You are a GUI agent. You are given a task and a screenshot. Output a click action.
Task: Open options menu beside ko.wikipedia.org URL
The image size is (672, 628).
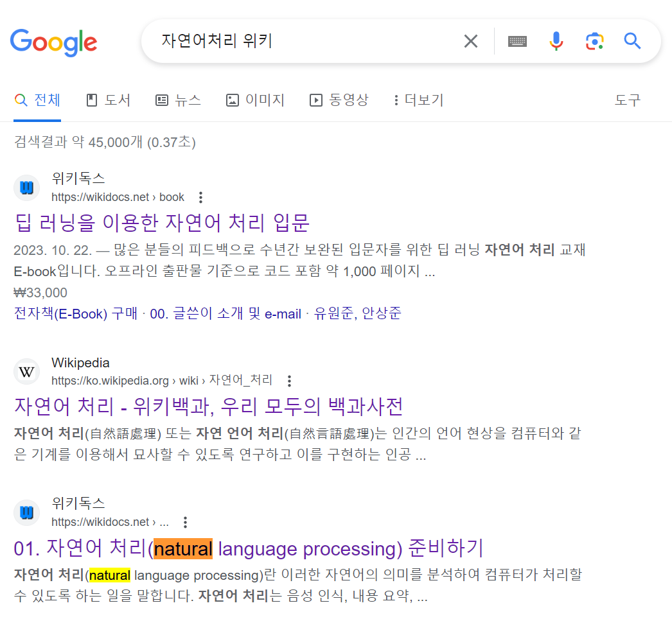coord(289,381)
